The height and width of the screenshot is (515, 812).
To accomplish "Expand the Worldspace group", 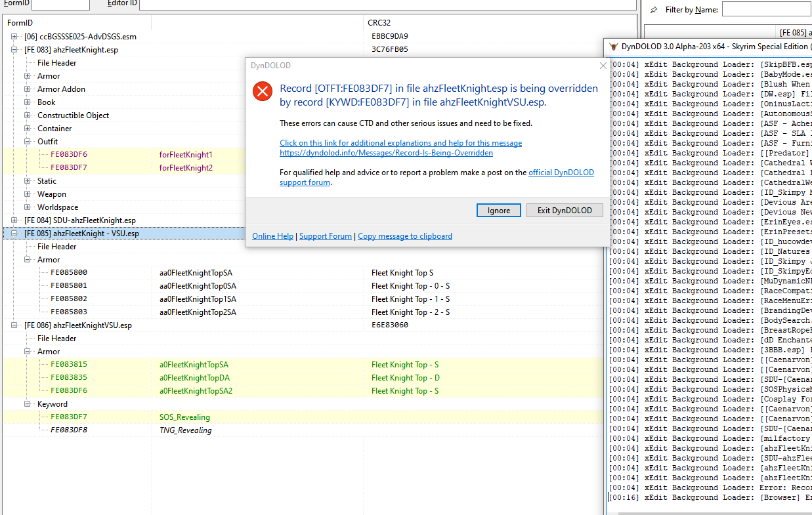I will [x=28, y=207].
